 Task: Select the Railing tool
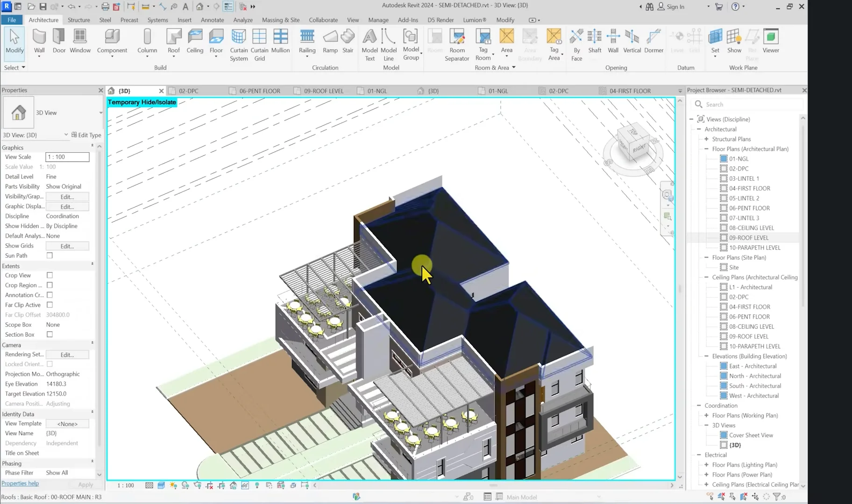point(307,42)
